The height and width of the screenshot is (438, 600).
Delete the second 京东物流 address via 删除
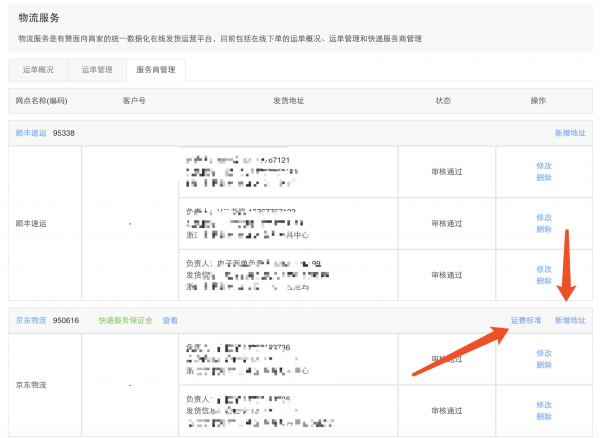544,417
